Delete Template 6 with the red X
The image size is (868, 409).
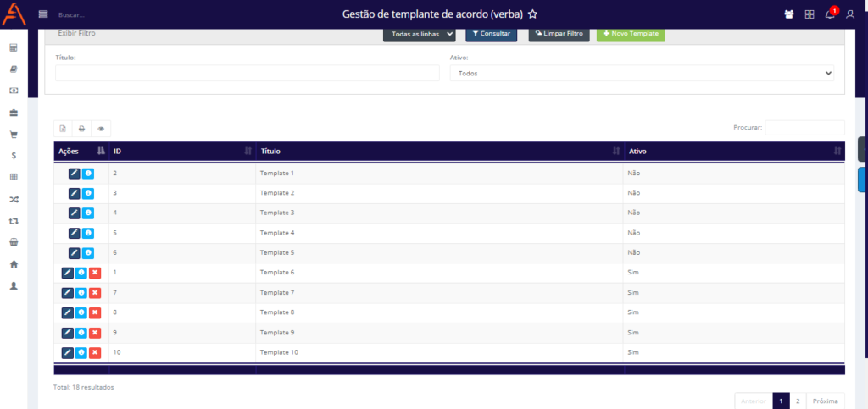pos(95,272)
